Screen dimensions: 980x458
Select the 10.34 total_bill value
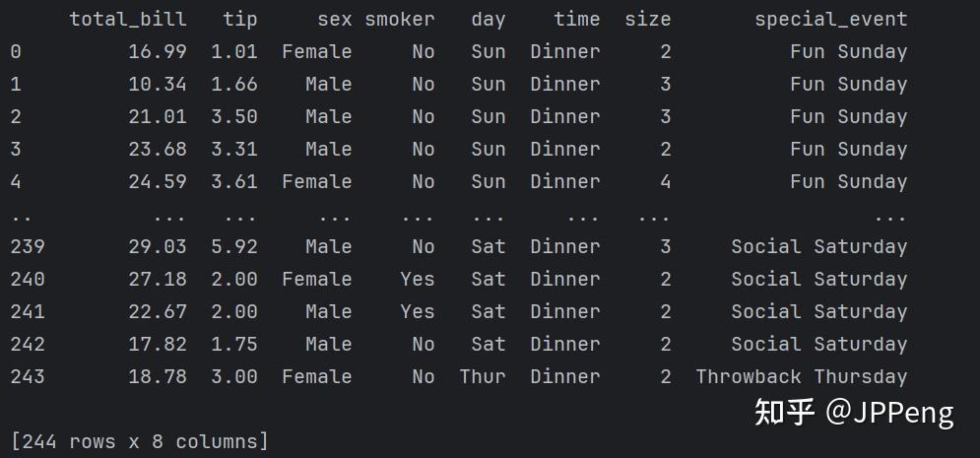158,85
